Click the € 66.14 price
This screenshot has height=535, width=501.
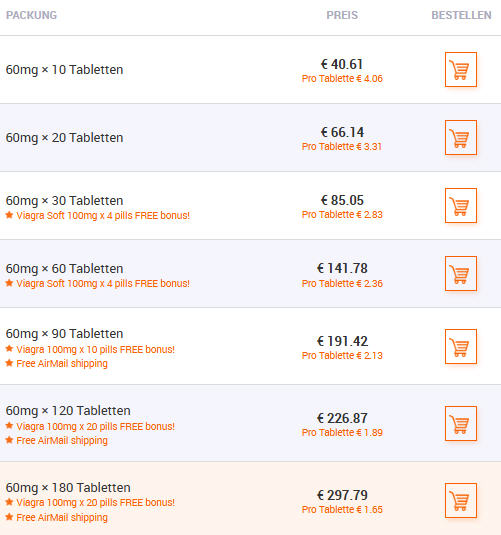coord(342,132)
